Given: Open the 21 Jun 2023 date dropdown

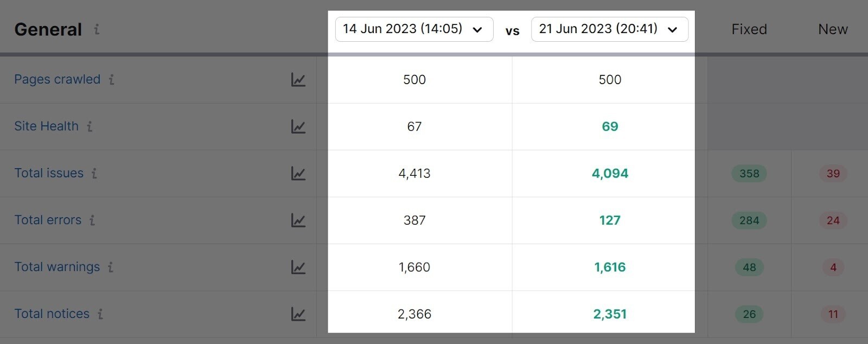Looking at the screenshot, I should pos(609,29).
